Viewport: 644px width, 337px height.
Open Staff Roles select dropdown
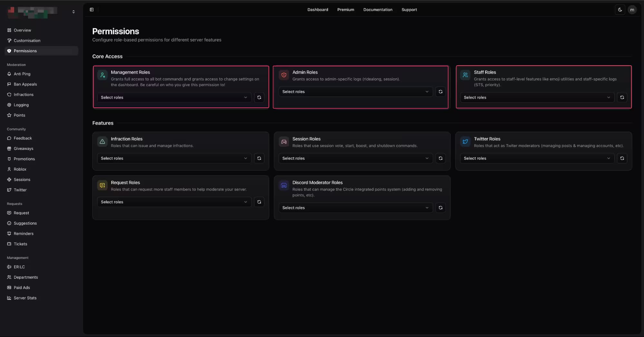click(x=537, y=98)
